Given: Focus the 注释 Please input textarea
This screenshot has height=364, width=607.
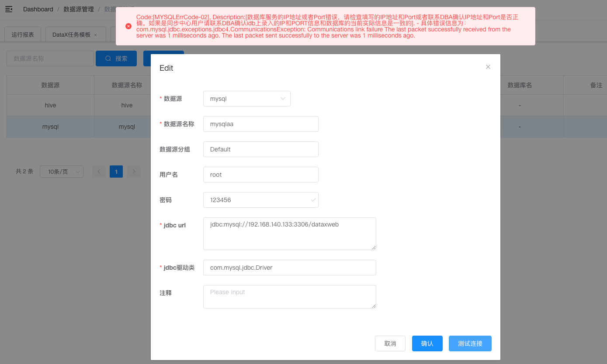Looking at the screenshot, I should coord(290,297).
